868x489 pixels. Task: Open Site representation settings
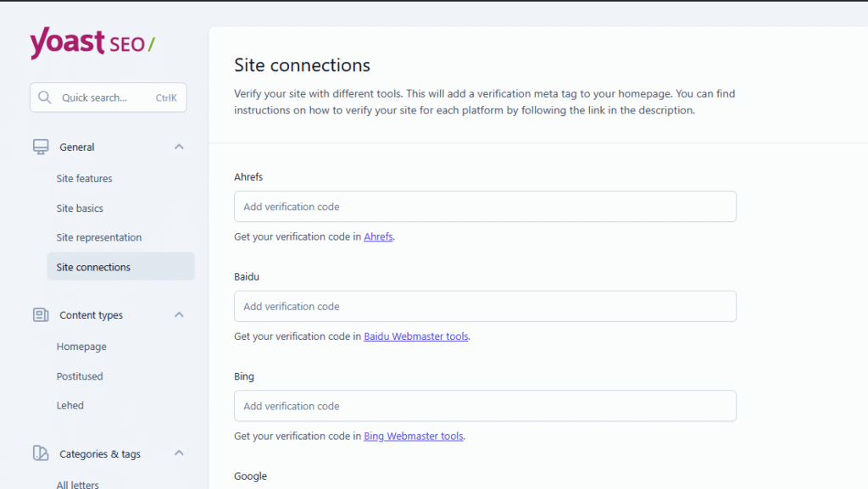click(98, 238)
